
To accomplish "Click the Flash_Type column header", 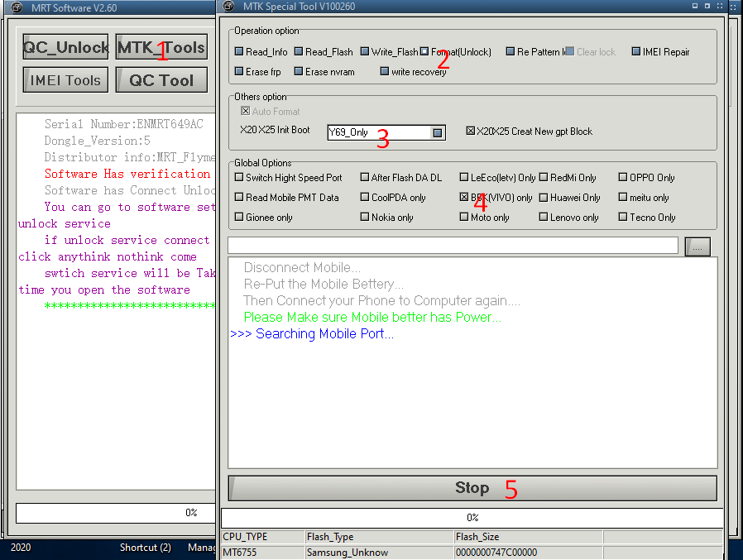I will click(x=379, y=537).
